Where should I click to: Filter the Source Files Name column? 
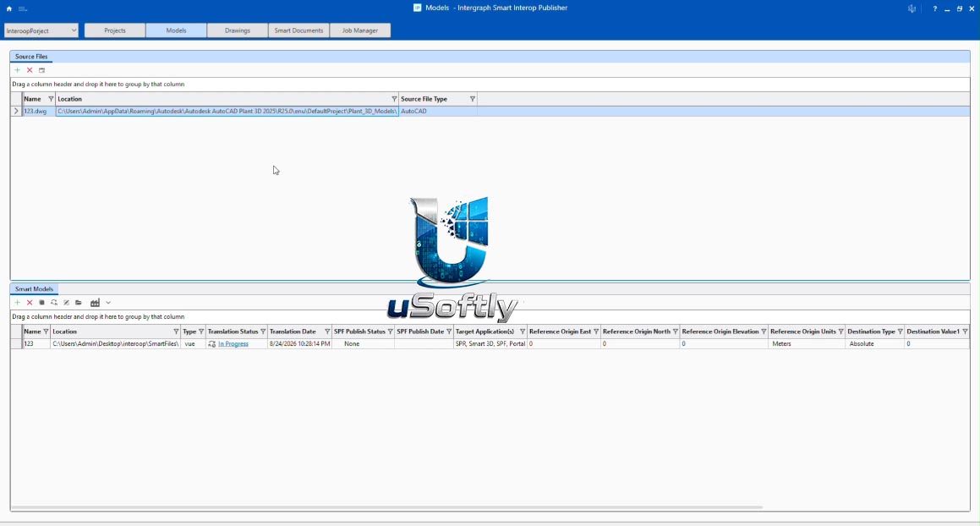pos(51,99)
